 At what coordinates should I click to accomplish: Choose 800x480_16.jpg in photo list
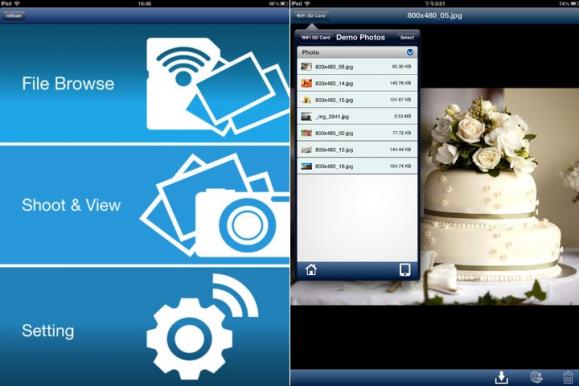(357, 166)
